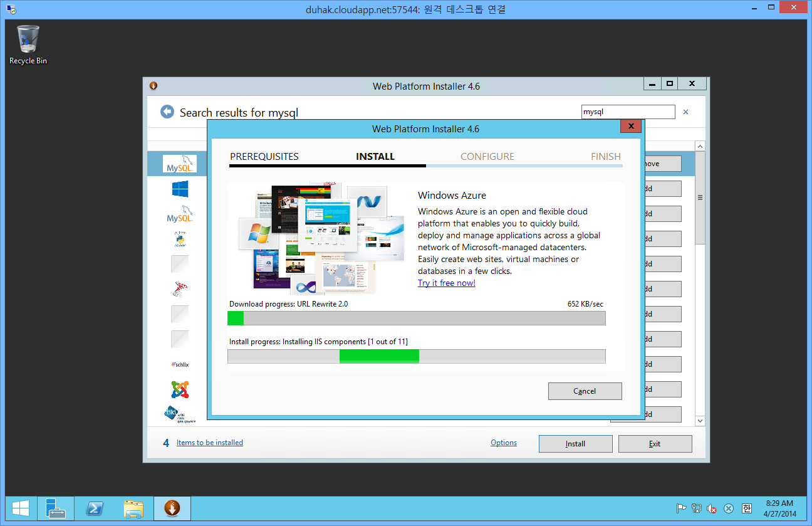The image size is (812, 526).
Task: Click the muted volume icon in tray
Action: coord(712,508)
